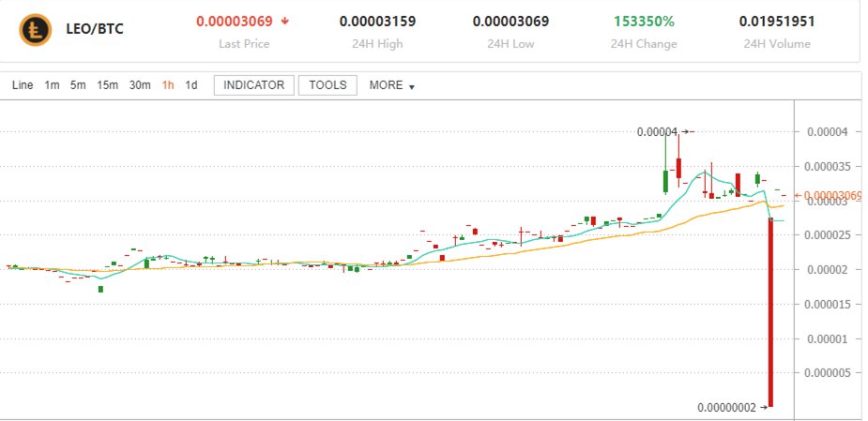Screen dimensions: 868x421
Task: Click the red down arrow beside last price
Action: pos(285,22)
